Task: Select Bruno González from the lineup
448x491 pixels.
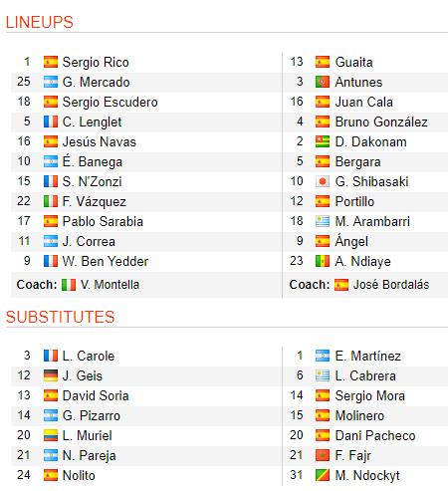Action: 381,122
